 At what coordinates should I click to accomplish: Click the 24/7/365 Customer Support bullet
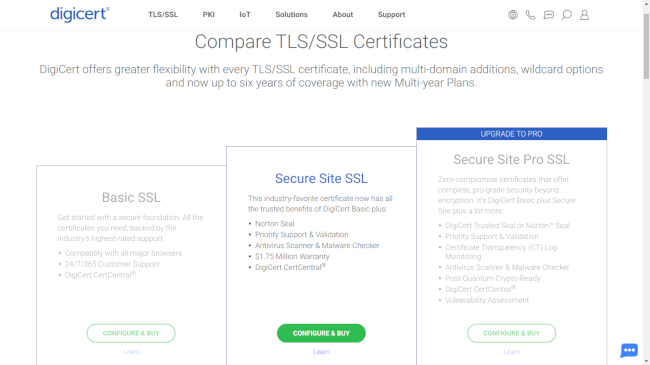112,264
